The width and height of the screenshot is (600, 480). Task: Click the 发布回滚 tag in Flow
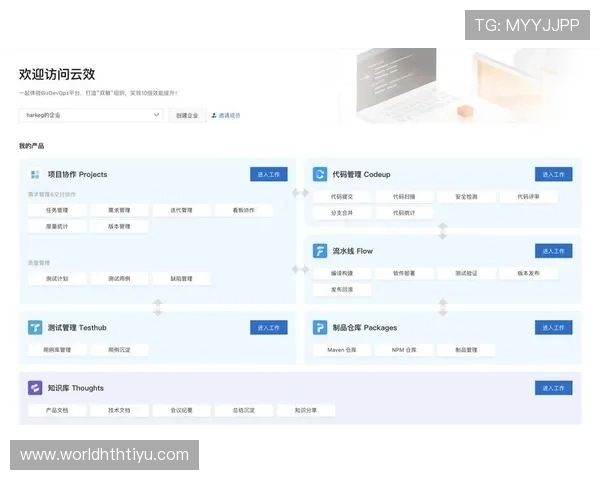(342, 289)
